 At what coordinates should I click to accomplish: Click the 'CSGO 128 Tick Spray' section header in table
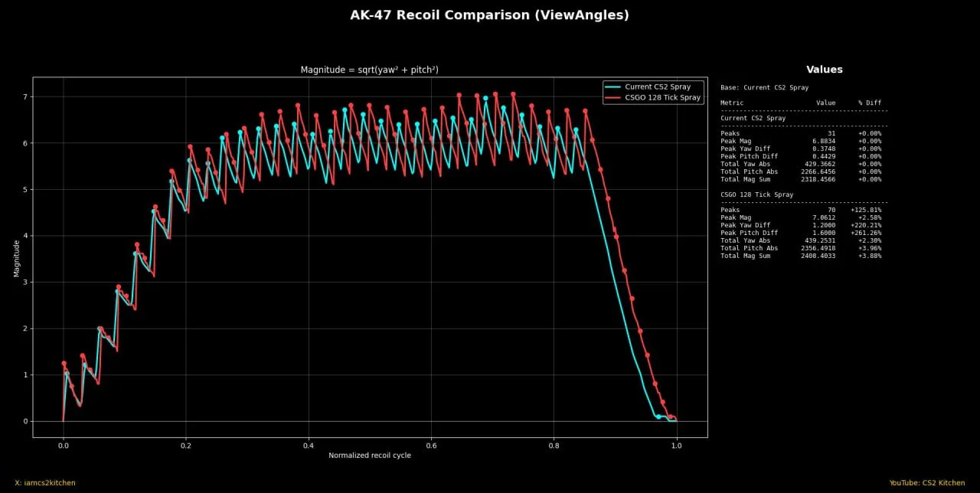pyautogui.click(x=757, y=194)
